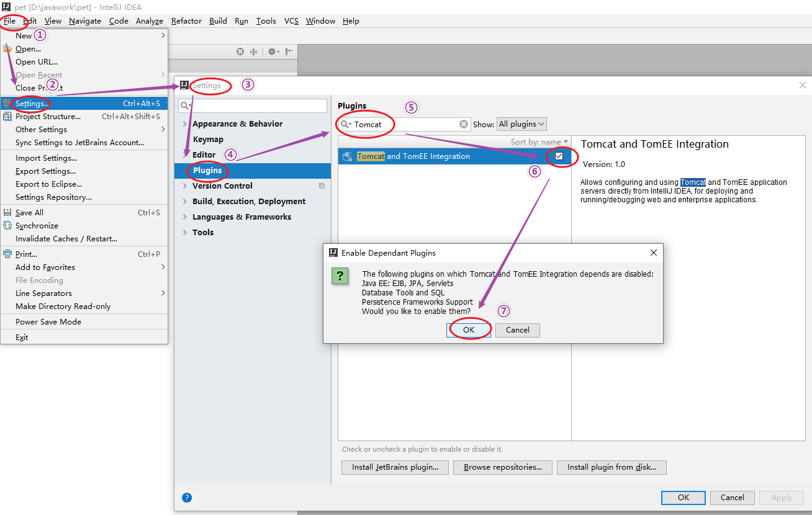Viewport: 812px width, 515px height.
Task: Click the Synchronize refresh icon
Action: click(7, 226)
